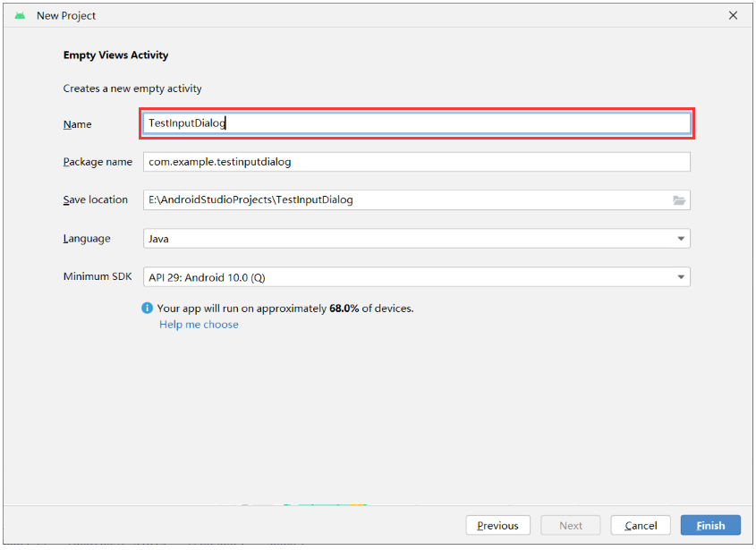Click the info icon beside device percentage
Screen dimensions: 756x550
click(147, 308)
